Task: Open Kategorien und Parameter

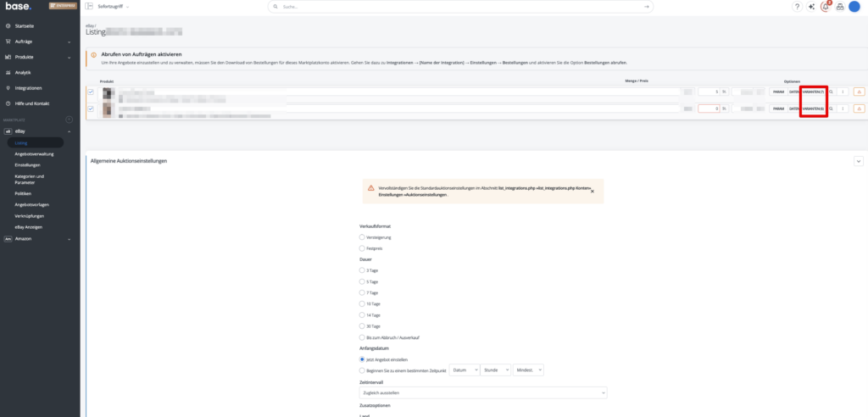Action: 30,180
